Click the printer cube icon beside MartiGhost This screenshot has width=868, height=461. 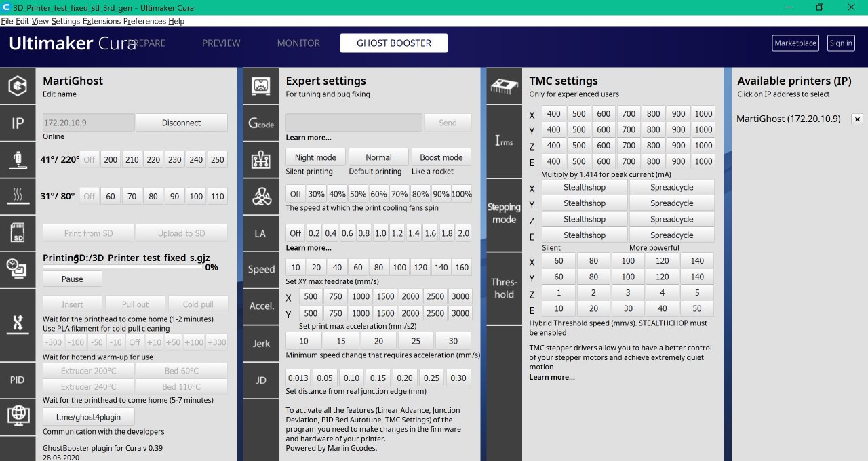click(x=17, y=85)
